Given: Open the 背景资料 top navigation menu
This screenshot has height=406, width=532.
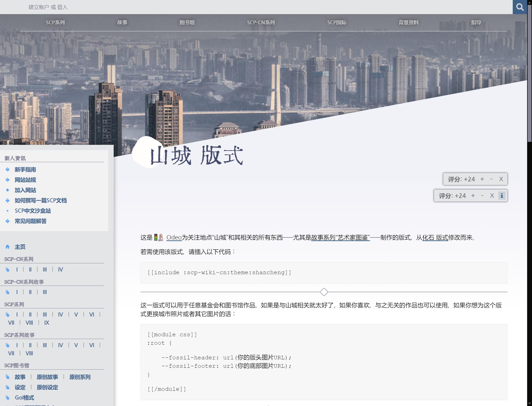Looking at the screenshot, I should pyautogui.click(x=409, y=23).
